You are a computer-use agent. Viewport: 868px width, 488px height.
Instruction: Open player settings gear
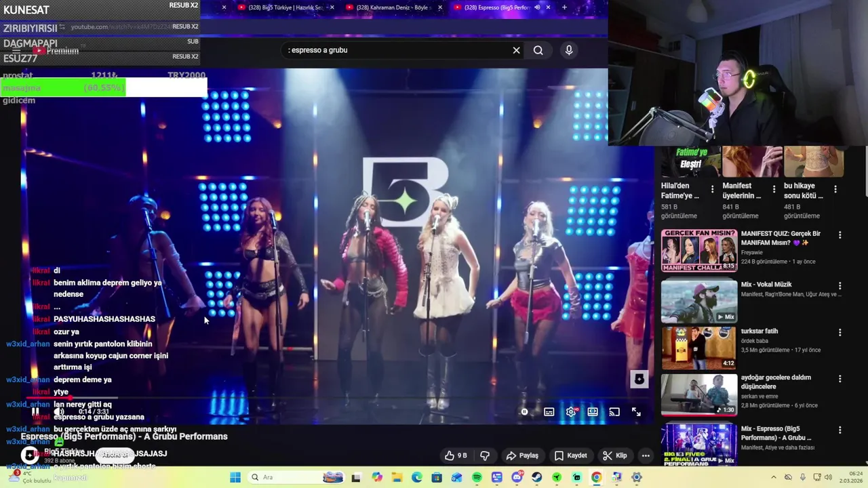coord(571,411)
